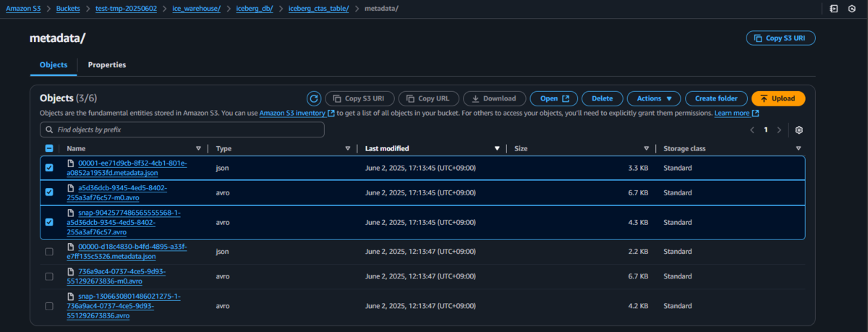Screen dimensions: 868x332
Task: Click Copy URL button
Action: 428,98
